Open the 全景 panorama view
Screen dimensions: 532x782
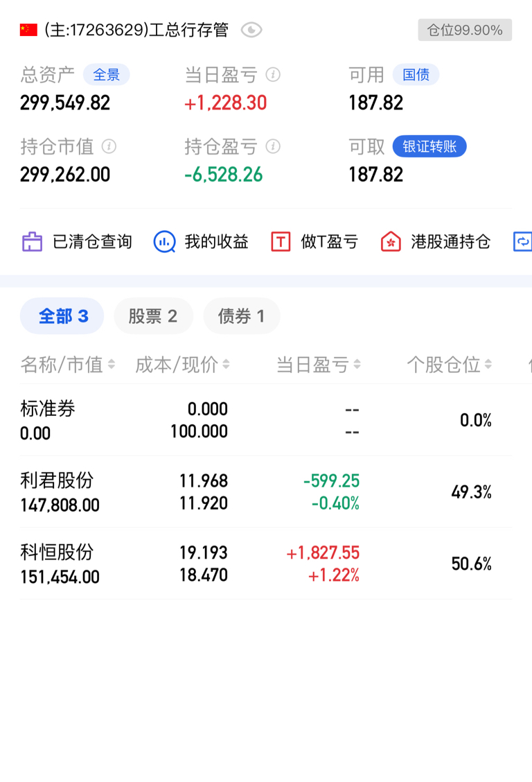coord(106,75)
